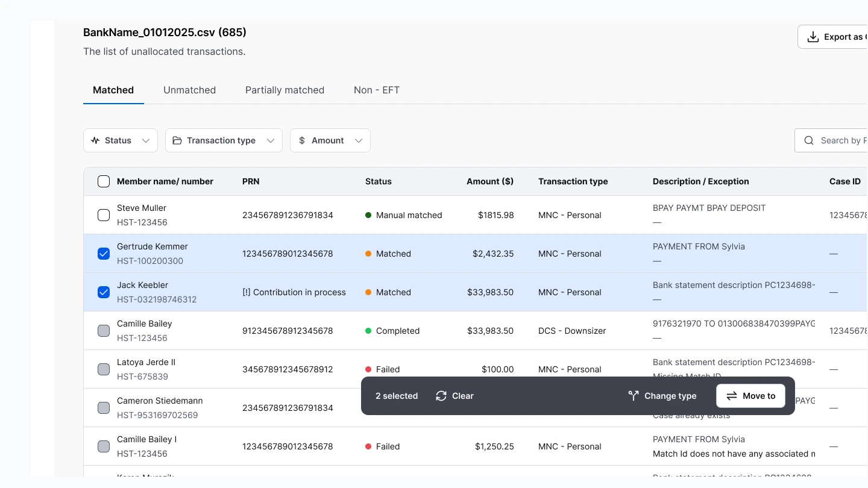868x488 pixels.
Task: Uncheck the Jack Keebler row checkbox
Action: pos(104,292)
